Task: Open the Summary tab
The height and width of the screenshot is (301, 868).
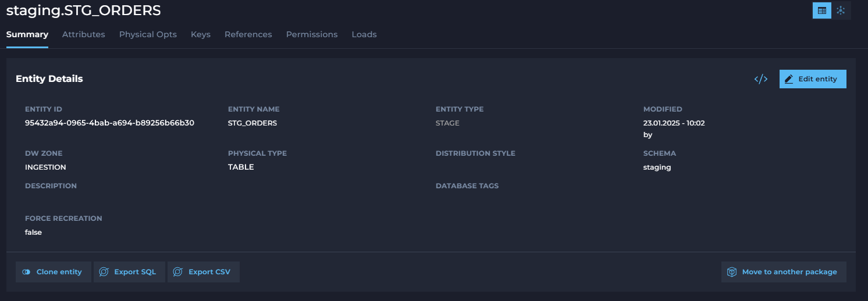Action: pyautogui.click(x=27, y=34)
